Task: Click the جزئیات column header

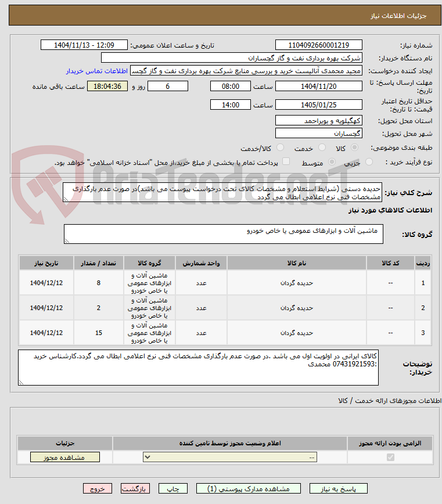Action: tap(65, 443)
